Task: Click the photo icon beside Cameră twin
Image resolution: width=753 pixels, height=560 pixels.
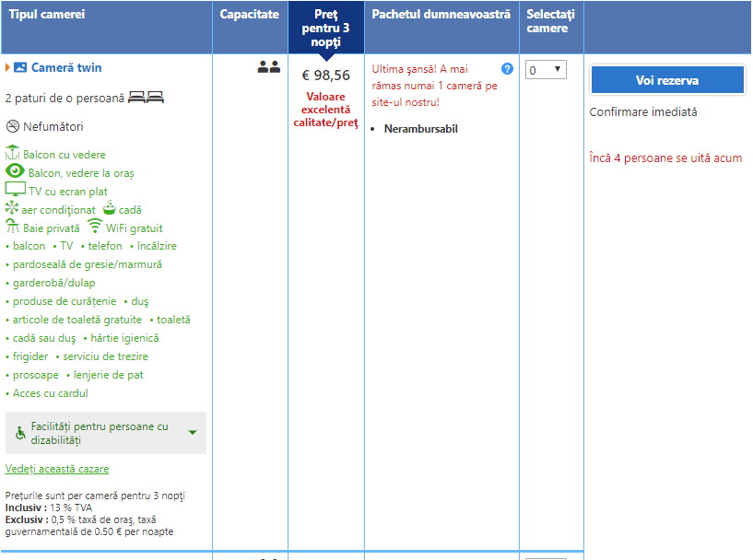Action: pos(20,68)
